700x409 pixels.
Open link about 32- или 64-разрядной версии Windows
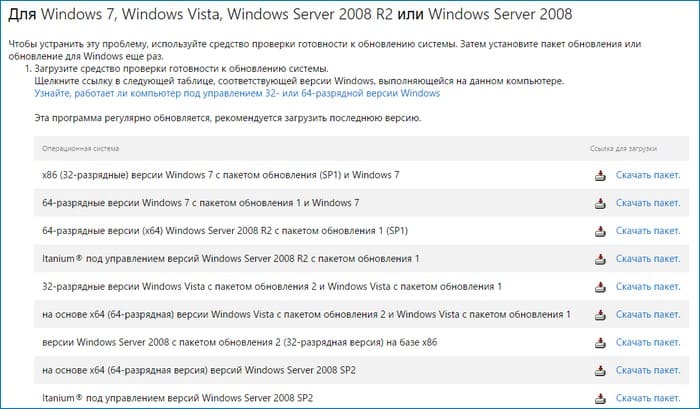[x=237, y=93]
